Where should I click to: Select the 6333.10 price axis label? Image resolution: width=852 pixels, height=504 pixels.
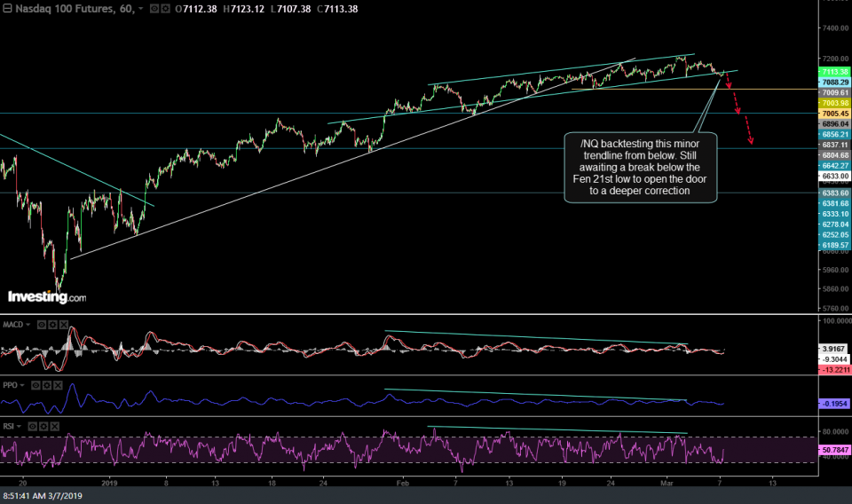[834, 214]
